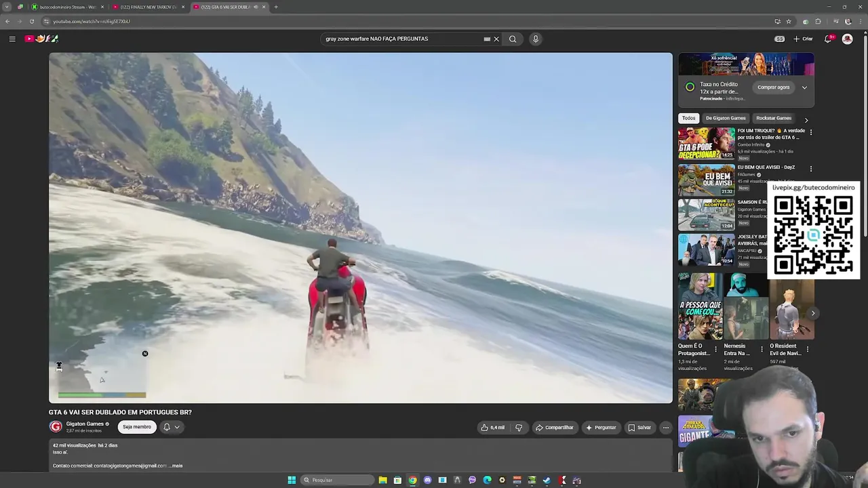Open the subscription notification bell dropdown
This screenshot has width=868, height=488.
click(171, 427)
